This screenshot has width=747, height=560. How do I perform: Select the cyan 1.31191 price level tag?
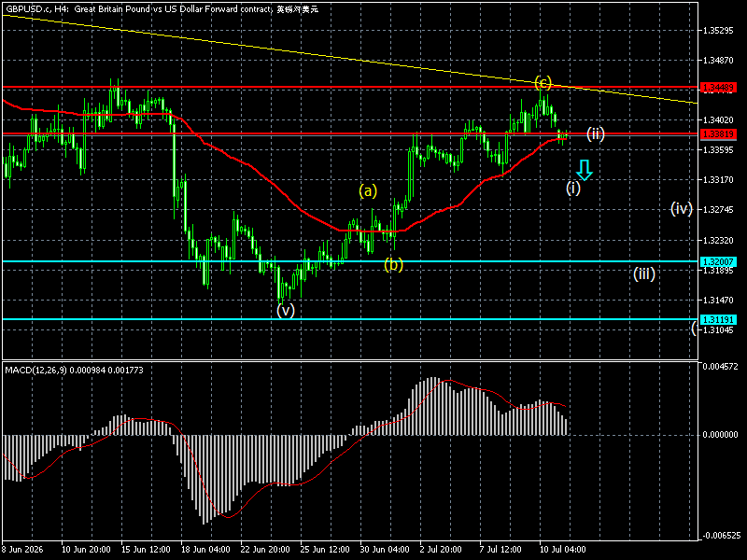tap(718, 319)
